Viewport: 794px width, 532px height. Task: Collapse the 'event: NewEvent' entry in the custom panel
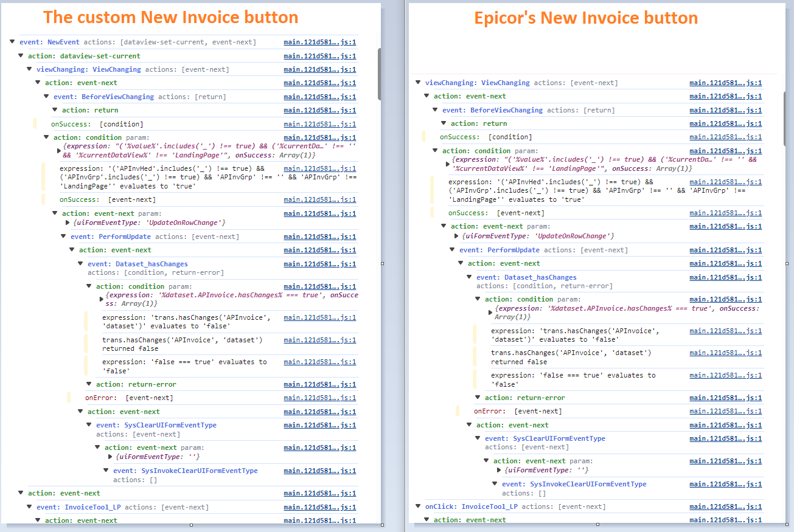coord(13,42)
